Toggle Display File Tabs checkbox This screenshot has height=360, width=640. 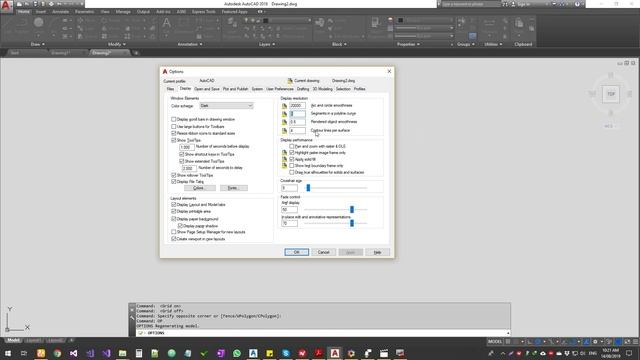point(173,182)
